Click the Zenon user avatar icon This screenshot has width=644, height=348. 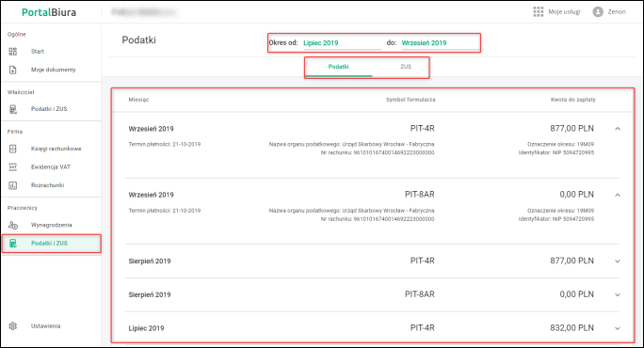(598, 12)
